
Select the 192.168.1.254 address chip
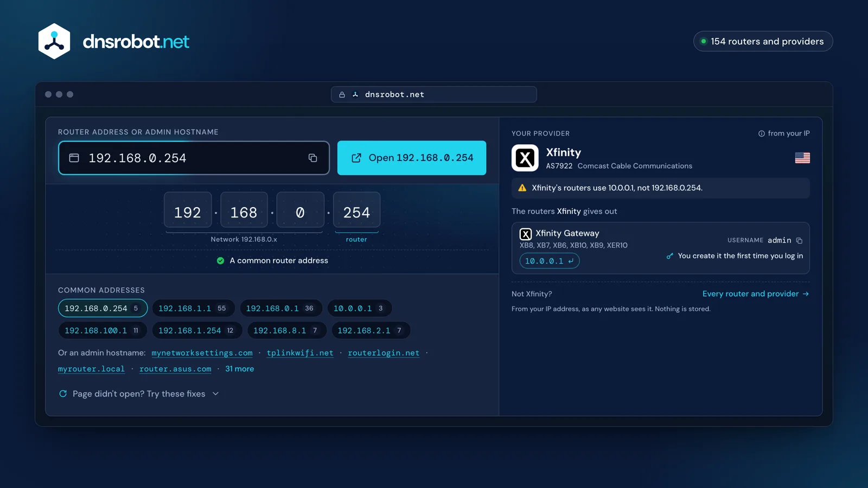click(196, 330)
